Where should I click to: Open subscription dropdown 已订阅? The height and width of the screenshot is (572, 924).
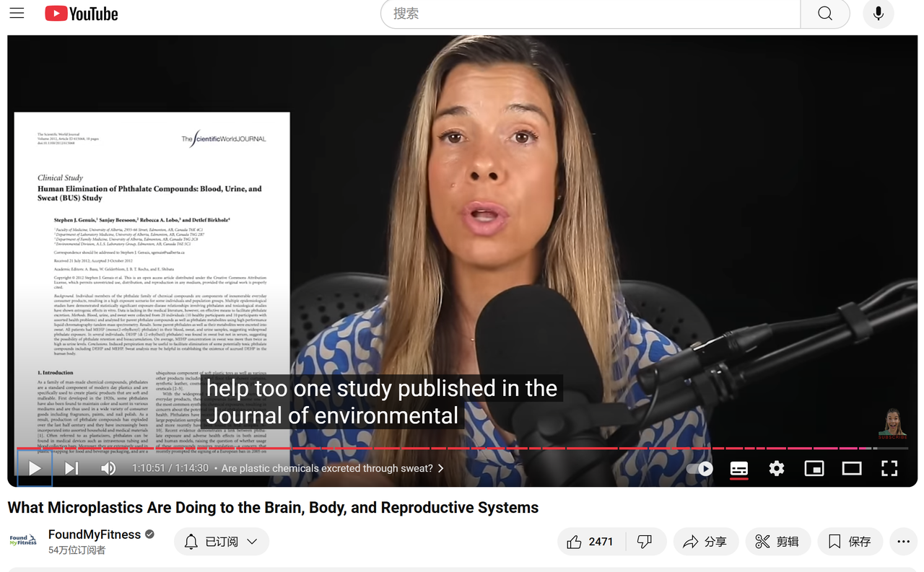(222, 542)
